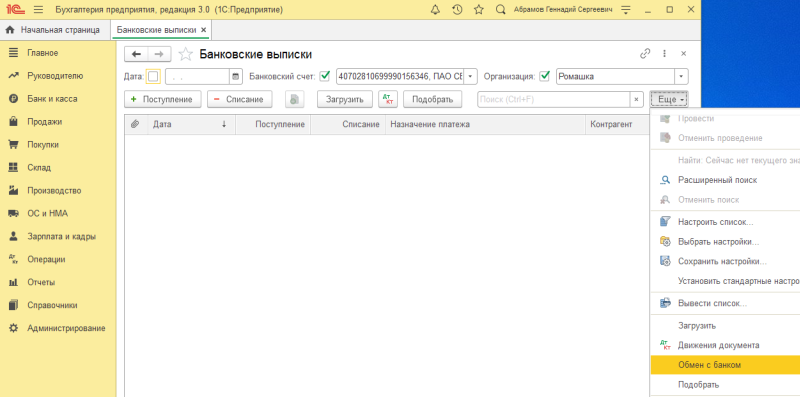Open calendar picker in Дата field
This screenshot has height=398, width=803.
click(x=235, y=77)
